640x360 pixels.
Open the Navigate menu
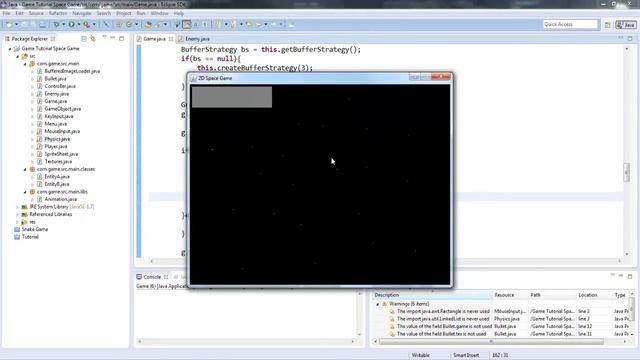tap(82, 13)
